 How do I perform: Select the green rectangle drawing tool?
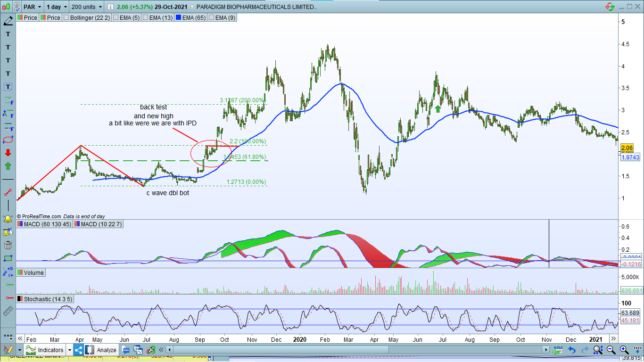[x=8, y=258]
